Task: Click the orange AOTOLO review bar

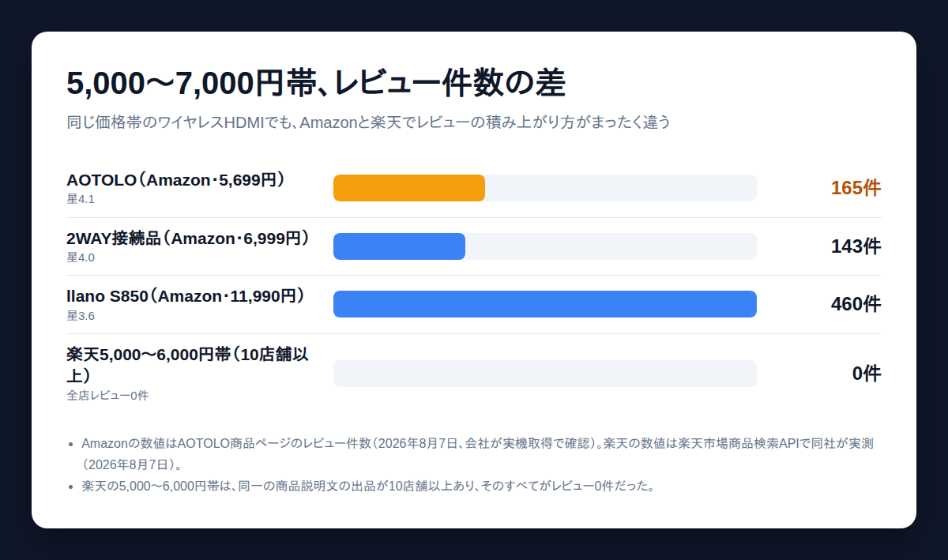Action: pyautogui.click(x=409, y=188)
